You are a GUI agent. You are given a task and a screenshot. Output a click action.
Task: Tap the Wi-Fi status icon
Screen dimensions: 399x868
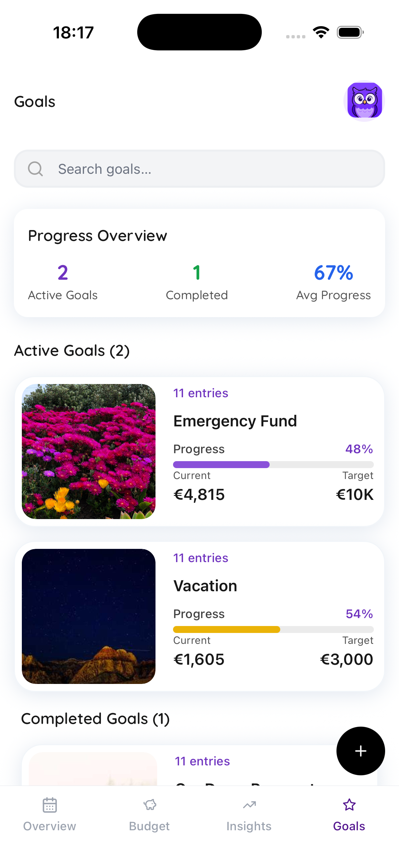pyautogui.click(x=321, y=32)
